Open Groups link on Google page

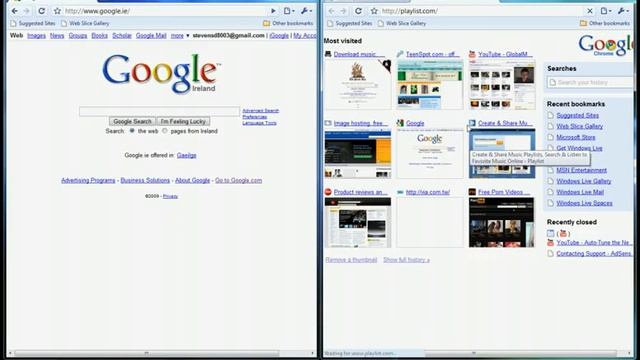click(x=78, y=36)
